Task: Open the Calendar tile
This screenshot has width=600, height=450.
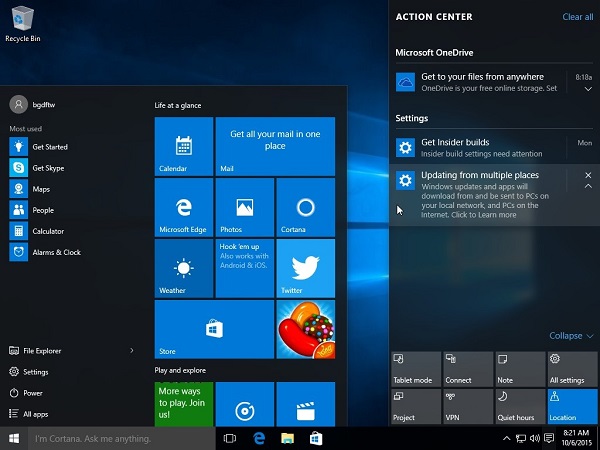Action: pos(184,146)
